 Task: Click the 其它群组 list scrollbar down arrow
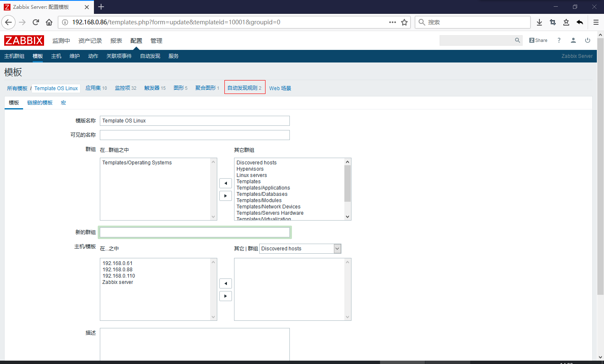pyautogui.click(x=348, y=217)
